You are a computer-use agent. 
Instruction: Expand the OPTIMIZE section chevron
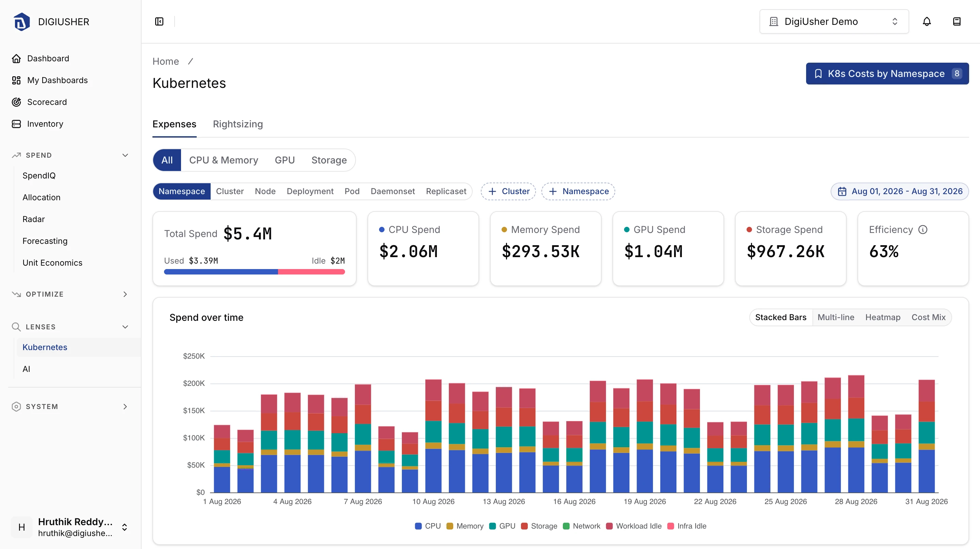tap(125, 294)
